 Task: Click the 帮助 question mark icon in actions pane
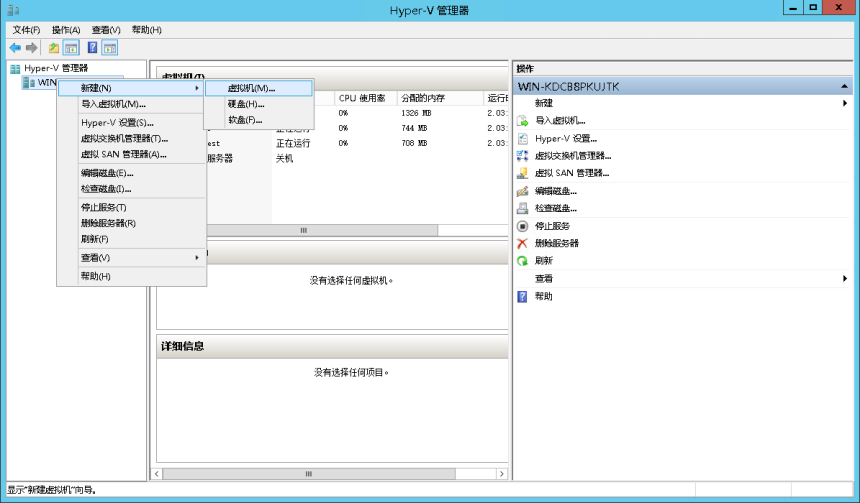[x=523, y=297]
